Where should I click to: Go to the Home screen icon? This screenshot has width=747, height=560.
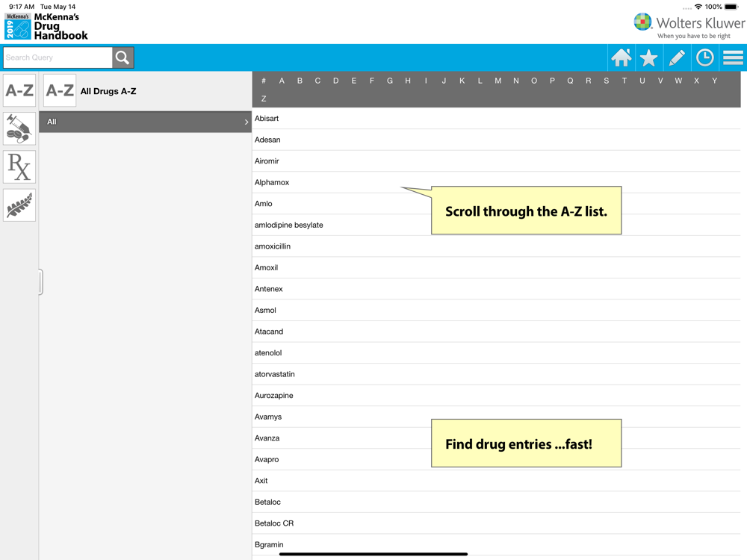[x=622, y=58]
